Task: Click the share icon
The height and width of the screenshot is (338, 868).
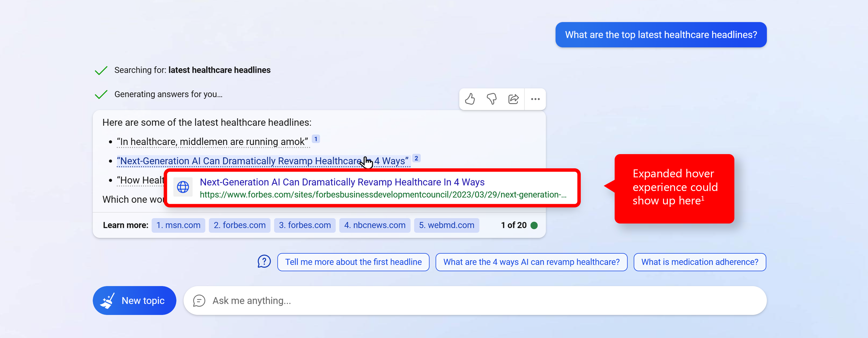Action: pyautogui.click(x=513, y=98)
